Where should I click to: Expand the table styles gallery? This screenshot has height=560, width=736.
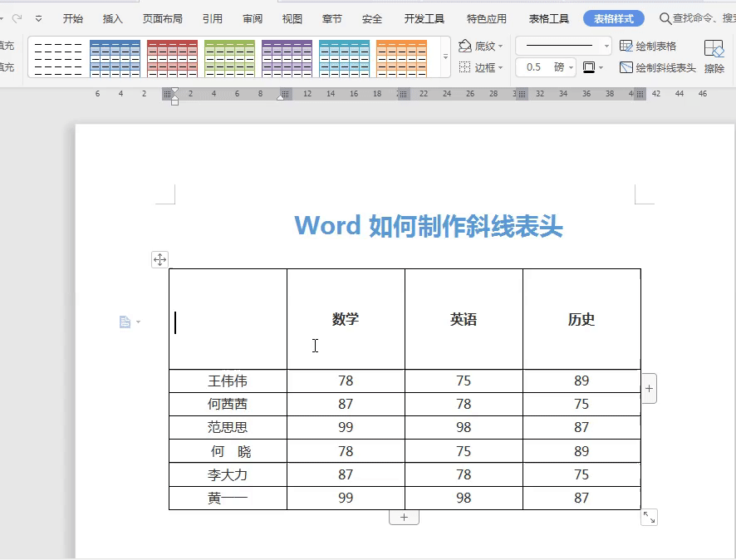tap(445, 56)
